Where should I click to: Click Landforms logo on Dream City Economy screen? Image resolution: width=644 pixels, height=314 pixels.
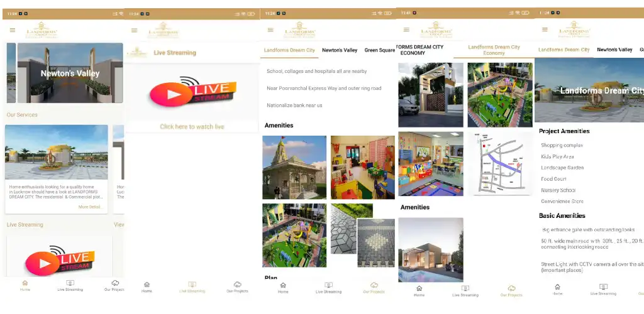[436, 30]
